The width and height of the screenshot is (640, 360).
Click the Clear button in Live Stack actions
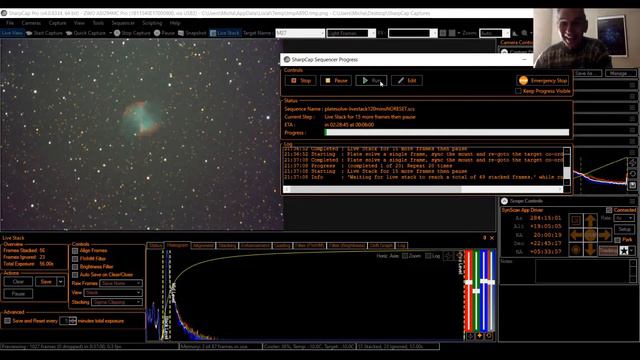[18, 282]
